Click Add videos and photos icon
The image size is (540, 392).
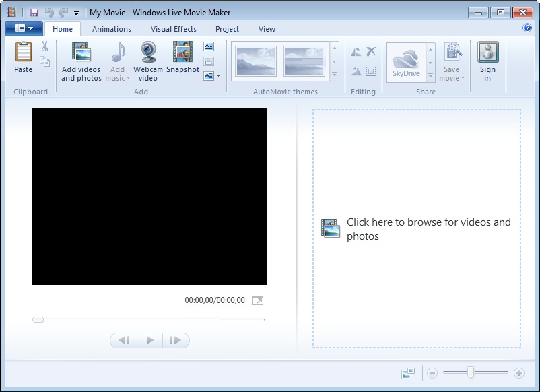tap(81, 54)
